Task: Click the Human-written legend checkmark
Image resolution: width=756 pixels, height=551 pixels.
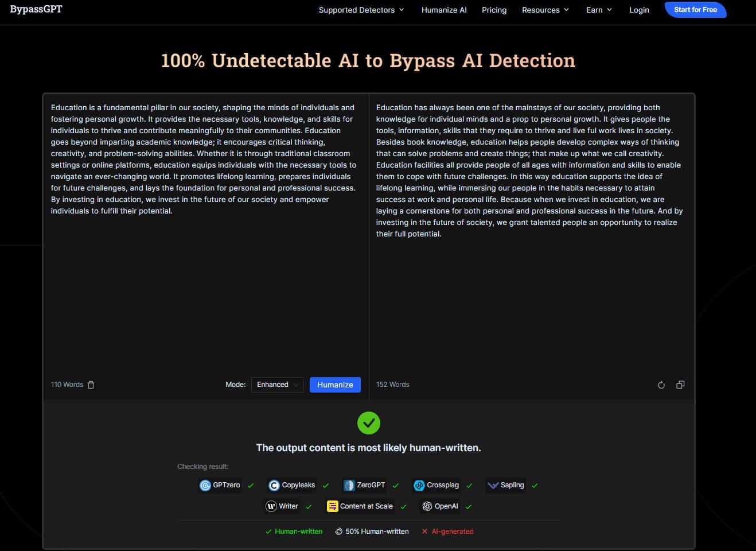Action: (268, 531)
